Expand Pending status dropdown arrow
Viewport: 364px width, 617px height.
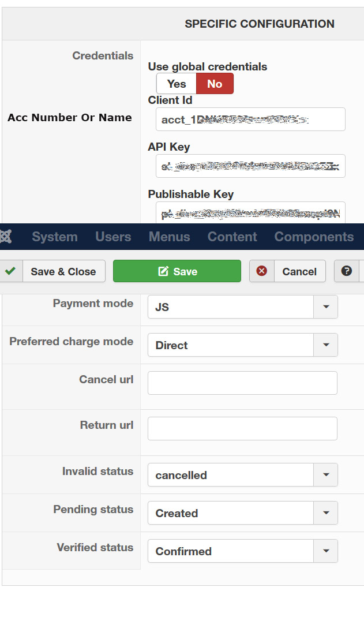[326, 513]
